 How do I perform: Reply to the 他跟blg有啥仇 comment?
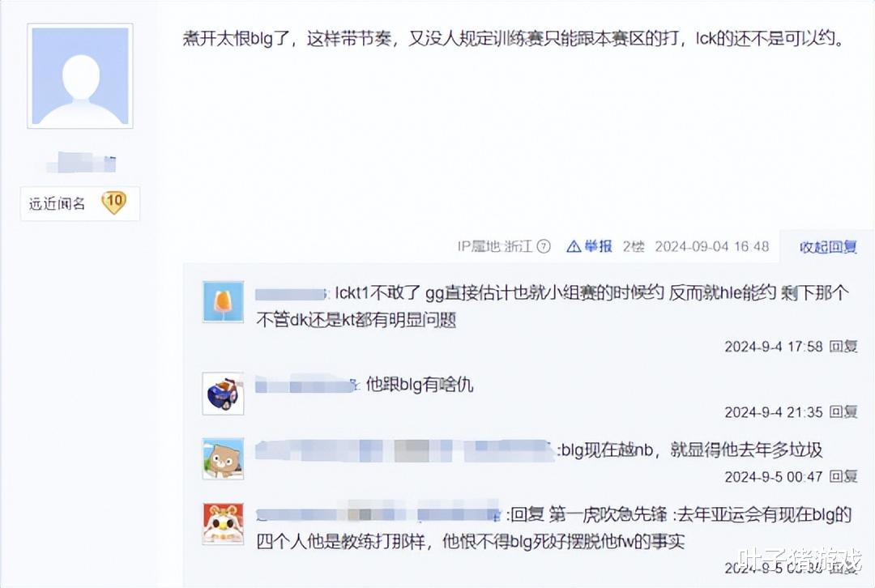pyautogui.click(x=843, y=411)
